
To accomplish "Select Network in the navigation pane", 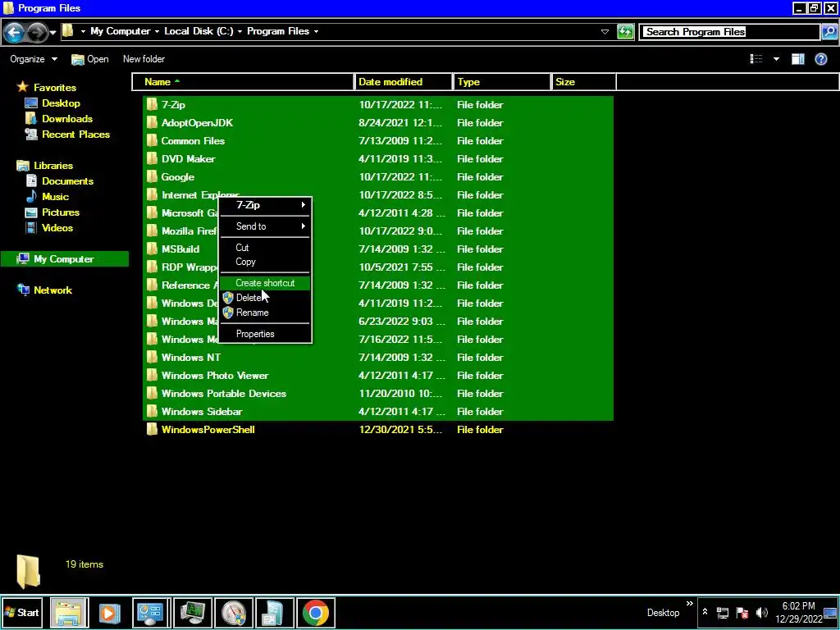I will pyautogui.click(x=52, y=290).
